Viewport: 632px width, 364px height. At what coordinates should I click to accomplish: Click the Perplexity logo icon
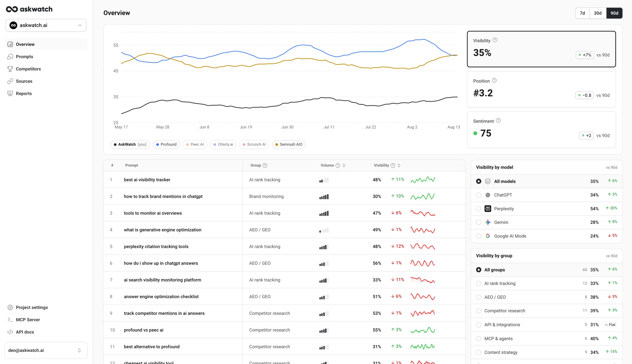pyautogui.click(x=488, y=209)
